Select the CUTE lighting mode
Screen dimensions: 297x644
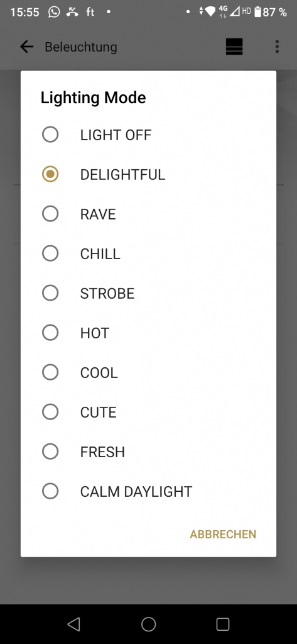click(x=148, y=412)
